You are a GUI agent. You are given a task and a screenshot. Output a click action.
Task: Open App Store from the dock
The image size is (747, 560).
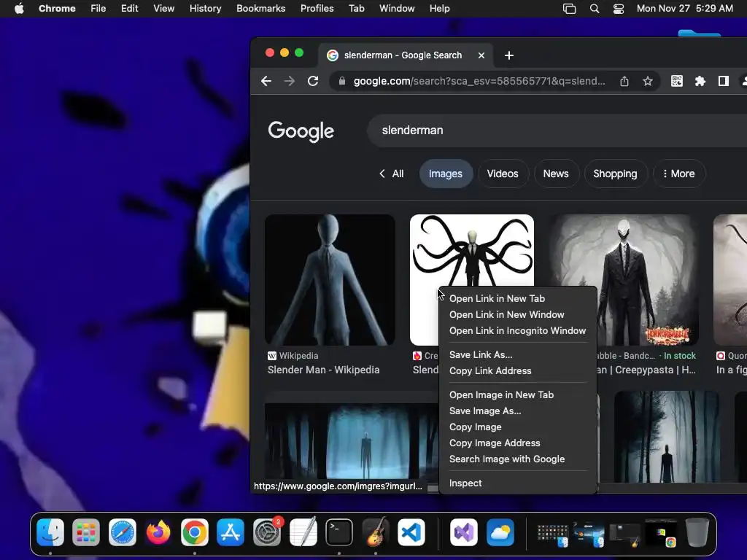click(x=231, y=532)
